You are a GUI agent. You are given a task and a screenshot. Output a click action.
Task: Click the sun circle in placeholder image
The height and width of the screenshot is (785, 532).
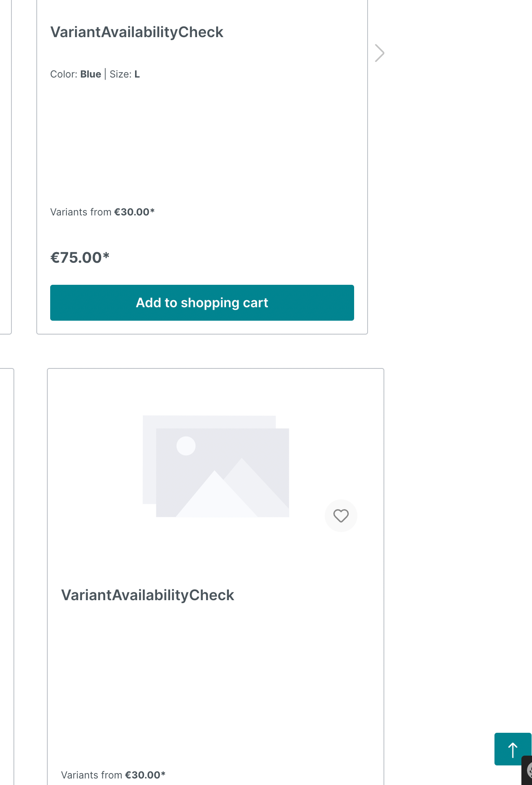(x=186, y=446)
